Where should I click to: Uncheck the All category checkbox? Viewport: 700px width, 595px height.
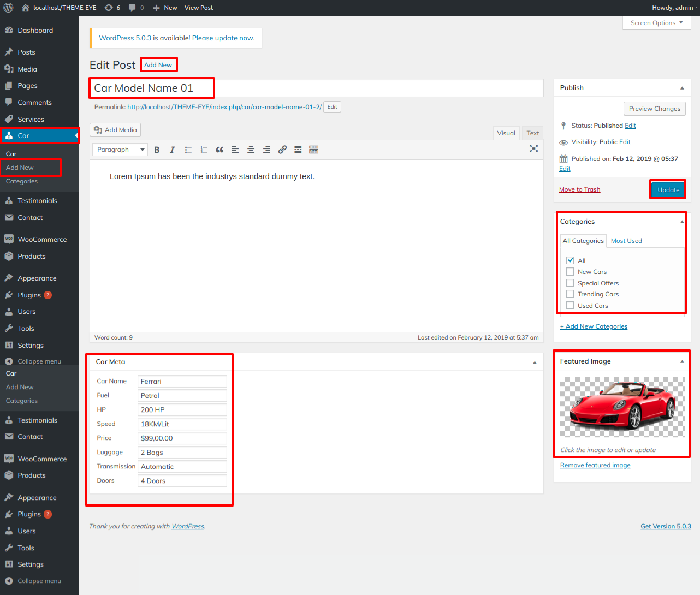coord(570,260)
